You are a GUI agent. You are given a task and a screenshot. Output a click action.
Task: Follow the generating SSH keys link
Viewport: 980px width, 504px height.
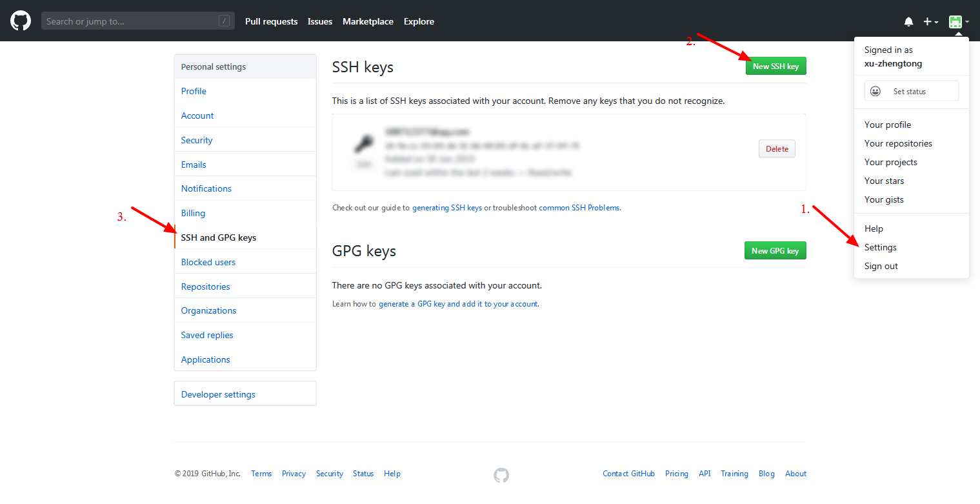pyautogui.click(x=447, y=208)
